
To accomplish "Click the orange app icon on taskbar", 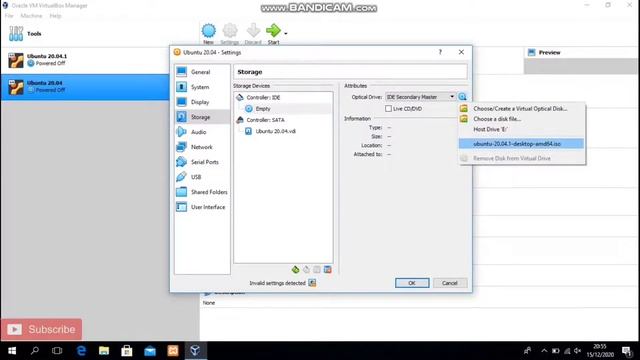I will coord(173,351).
